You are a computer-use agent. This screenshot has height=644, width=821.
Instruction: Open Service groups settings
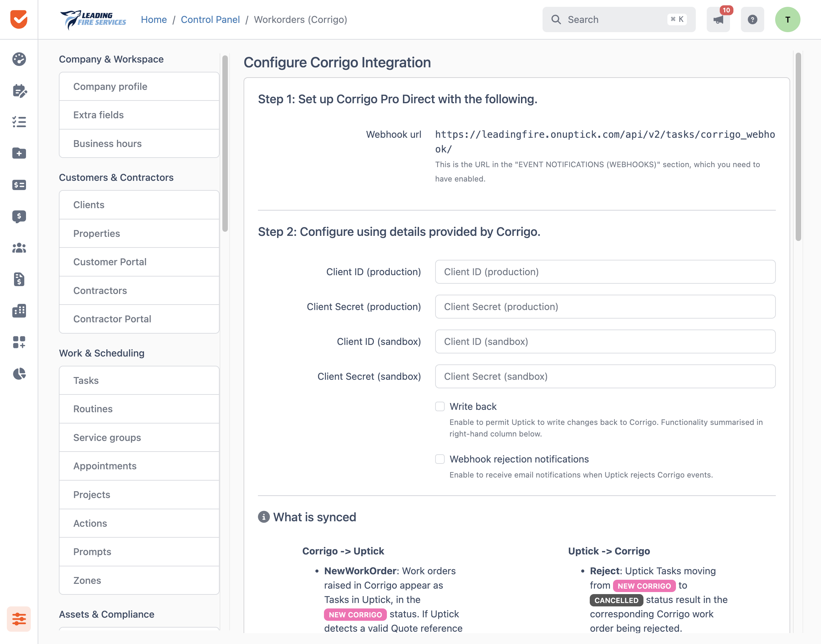pyautogui.click(x=139, y=438)
